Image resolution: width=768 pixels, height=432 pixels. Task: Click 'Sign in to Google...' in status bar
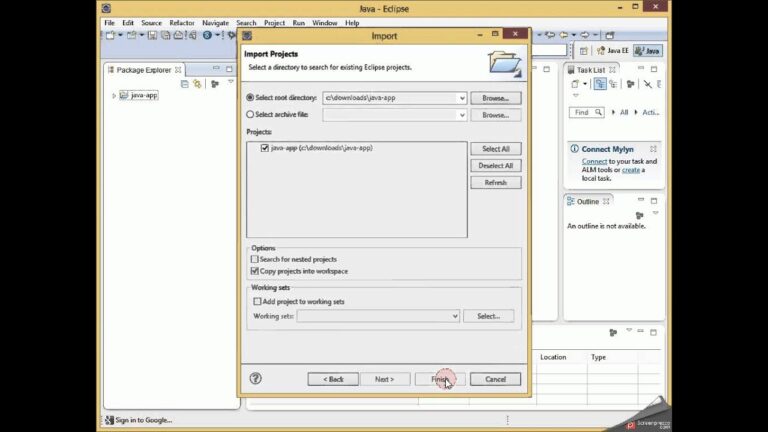coord(144,420)
